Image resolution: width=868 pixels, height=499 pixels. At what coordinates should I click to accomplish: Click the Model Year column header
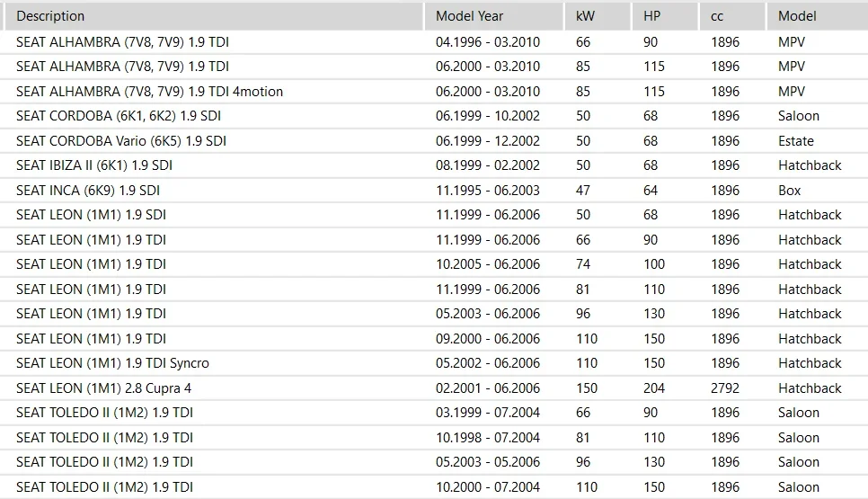[x=469, y=16]
